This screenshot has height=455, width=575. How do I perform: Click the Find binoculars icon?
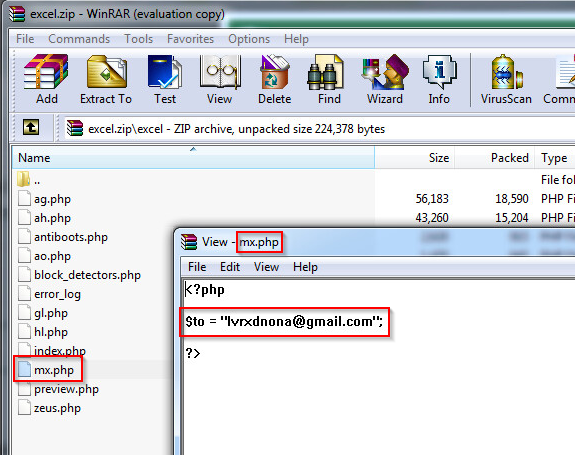[329, 79]
